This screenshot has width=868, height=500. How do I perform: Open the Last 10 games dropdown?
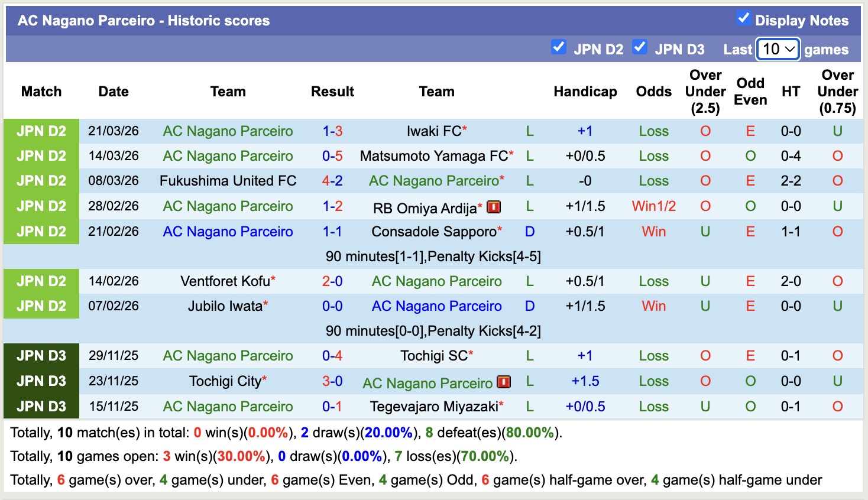[778, 49]
